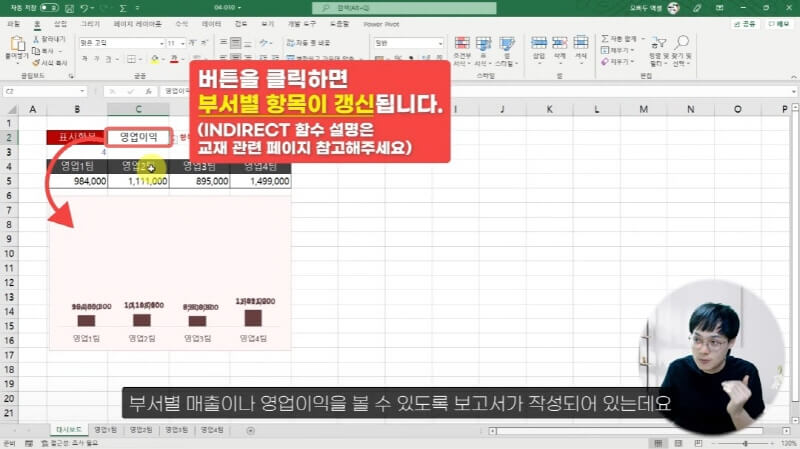Click the Sort & Filter funnel icon

(x=659, y=44)
